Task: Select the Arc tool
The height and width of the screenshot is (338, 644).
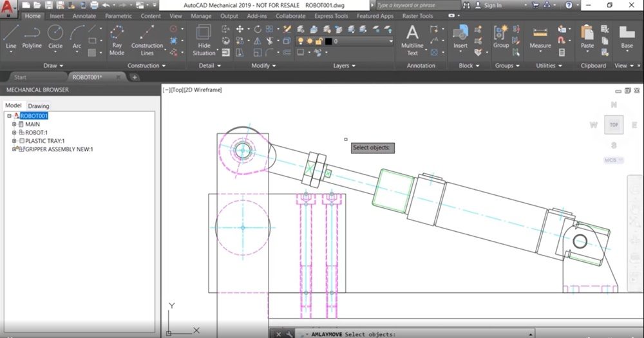Action: (77, 36)
